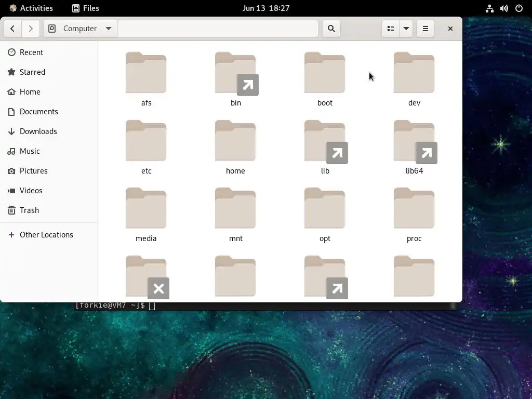
Task: Select the folder with X emblem
Action: tap(146, 276)
